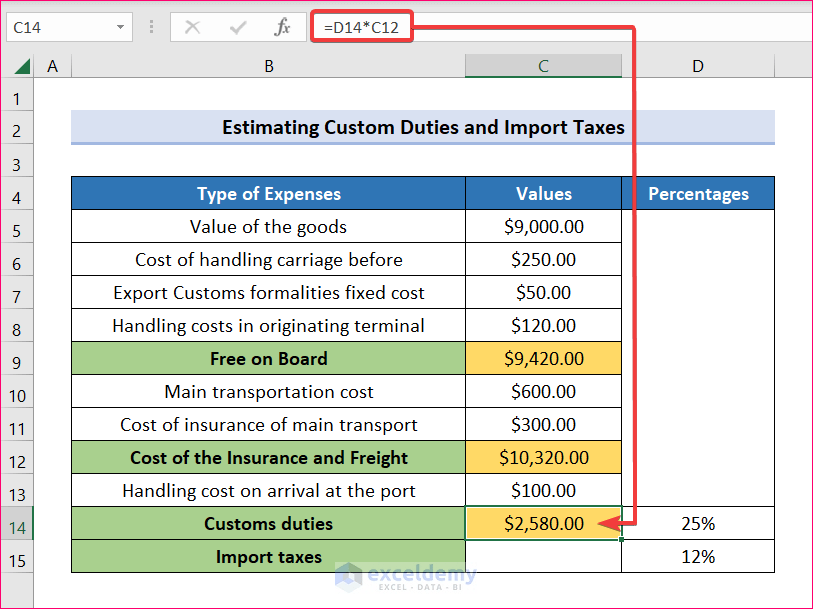This screenshot has width=813, height=609.
Task: Click the Insert Function (fx) icon
Action: [284, 27]
